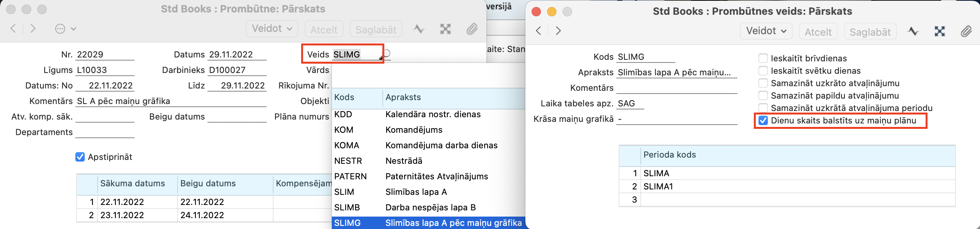Go to previous record in Prombūtnes veids window
The width and height of the screenshot is (980, 229).
pos(539,31)
